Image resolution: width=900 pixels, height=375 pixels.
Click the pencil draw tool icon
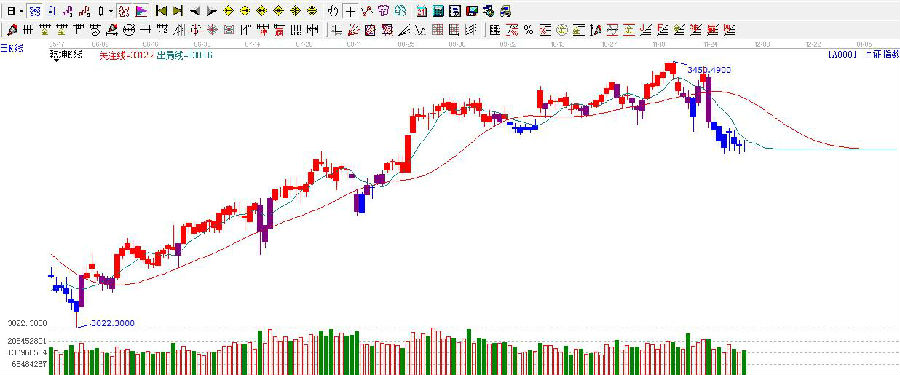point(11,29)
